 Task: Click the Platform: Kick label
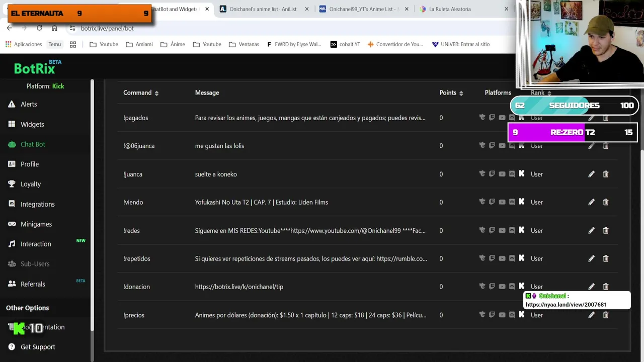pos(45,86)
